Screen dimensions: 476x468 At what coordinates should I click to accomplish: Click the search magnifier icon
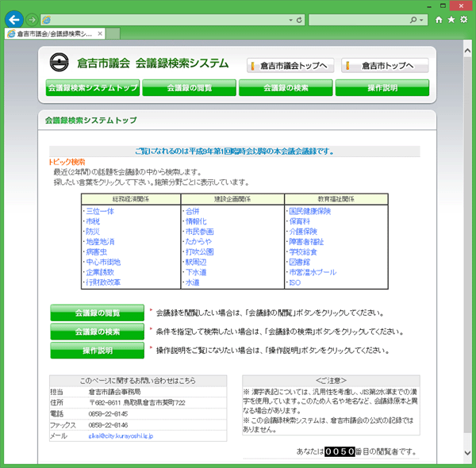(x=413, y=20)
